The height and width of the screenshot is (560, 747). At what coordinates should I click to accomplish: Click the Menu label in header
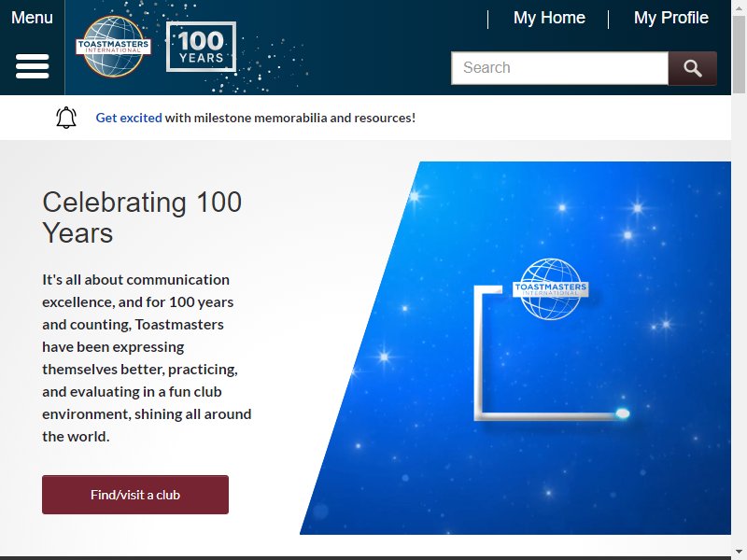tap(32, 18)
